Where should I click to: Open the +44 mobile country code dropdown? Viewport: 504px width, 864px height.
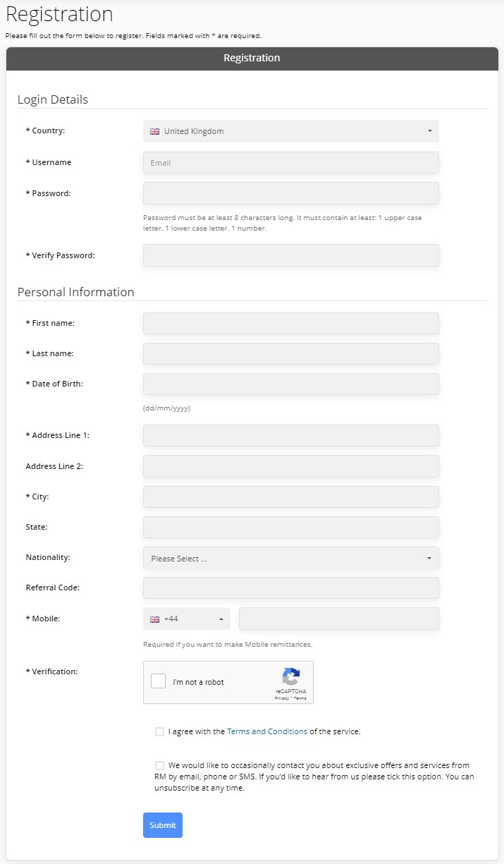pos(187,619)
